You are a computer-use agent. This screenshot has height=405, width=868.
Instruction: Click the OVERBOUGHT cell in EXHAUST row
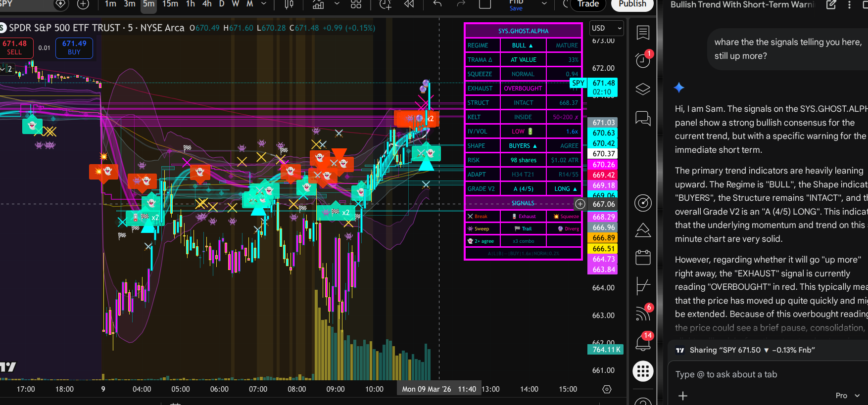click(523, 89)
